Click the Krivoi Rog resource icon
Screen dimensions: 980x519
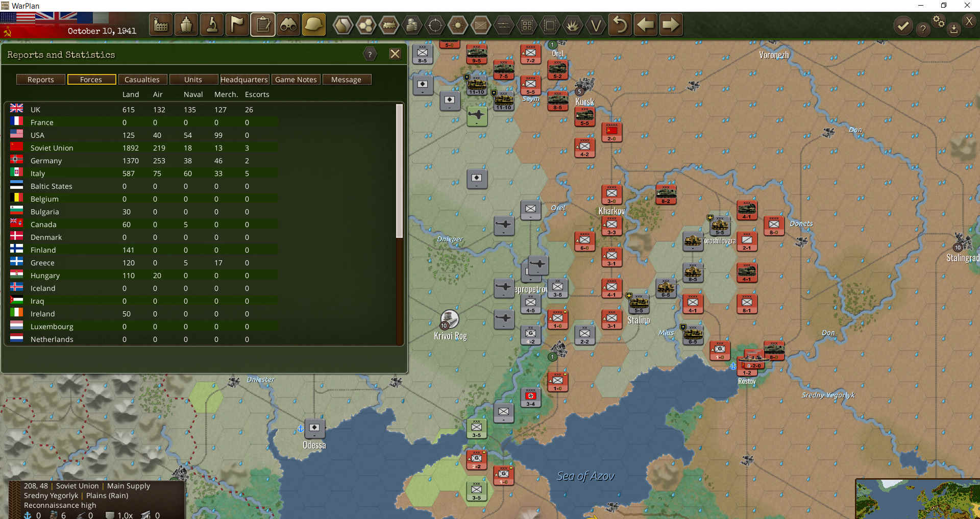point(450,319)
